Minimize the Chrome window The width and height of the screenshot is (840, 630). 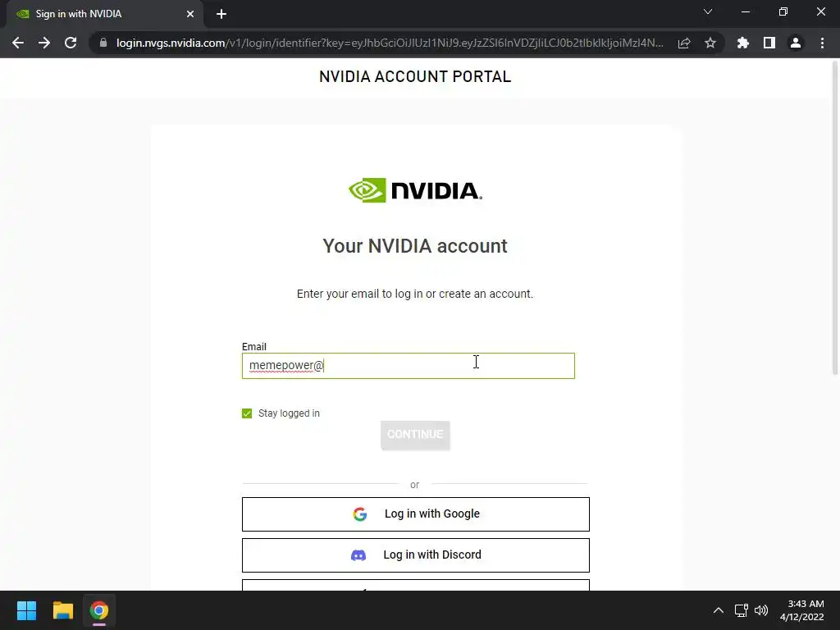(746, 11)
